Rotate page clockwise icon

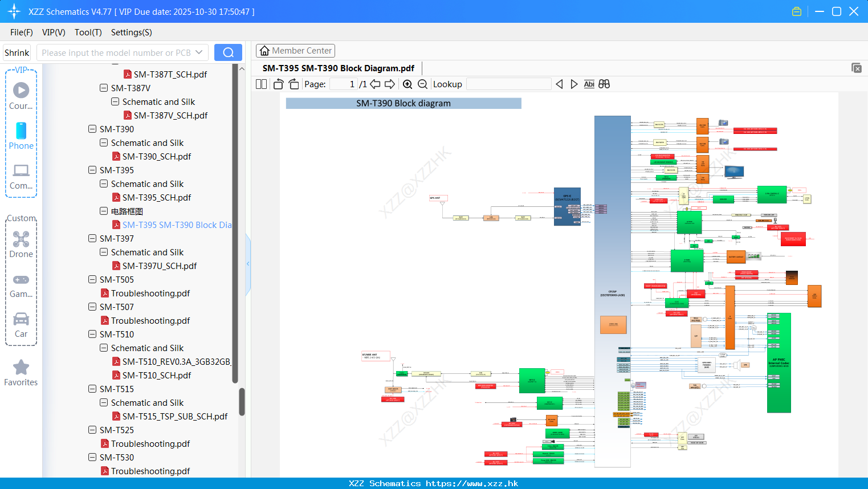pyautogui.click(x=294, y=84)
